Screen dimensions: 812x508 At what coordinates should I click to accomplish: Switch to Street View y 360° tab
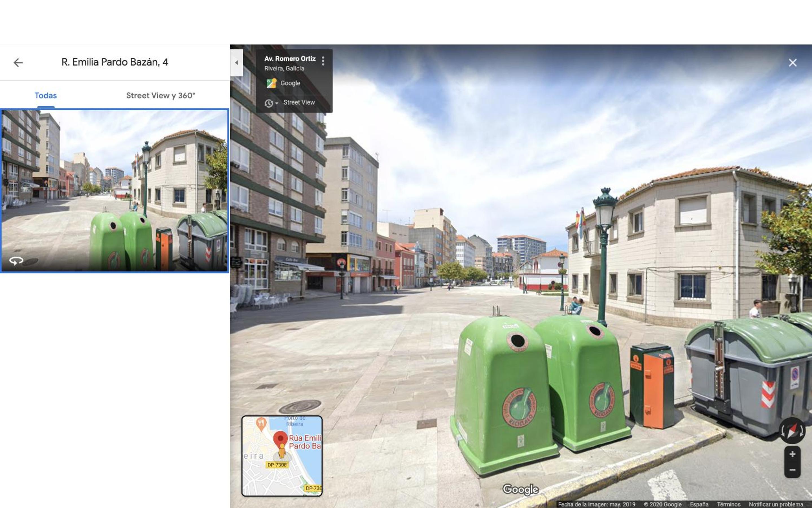coord(161,95)
